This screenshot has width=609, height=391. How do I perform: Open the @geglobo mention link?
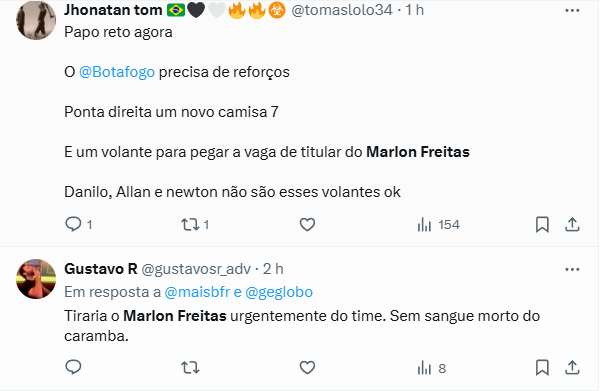tap(279, 292)
